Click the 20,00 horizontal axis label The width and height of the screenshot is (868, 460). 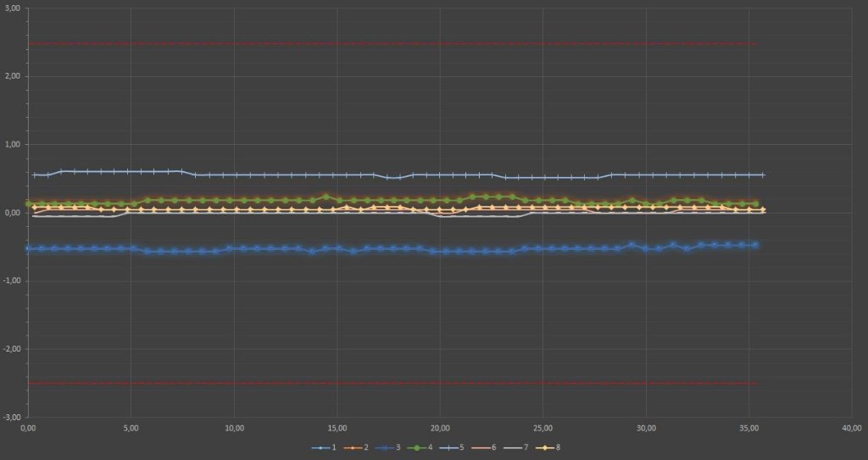click(x=441, y=427)
